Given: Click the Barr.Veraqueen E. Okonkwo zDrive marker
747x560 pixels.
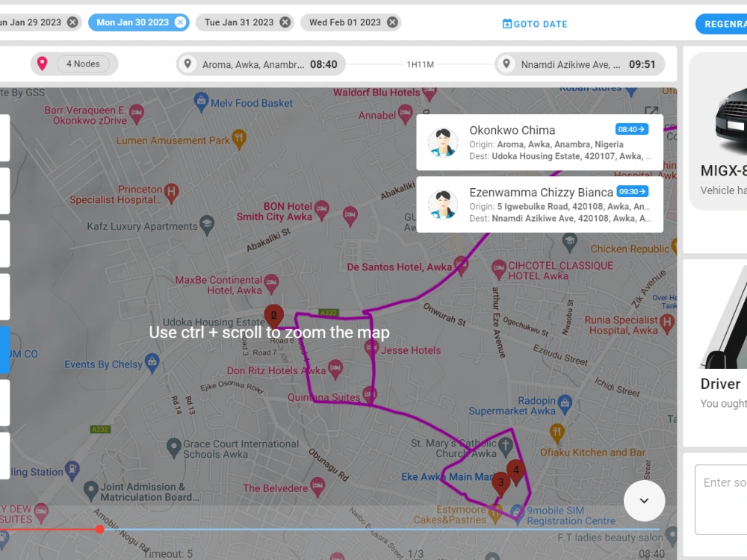Looking at the screenshot, I should point(136,114).
